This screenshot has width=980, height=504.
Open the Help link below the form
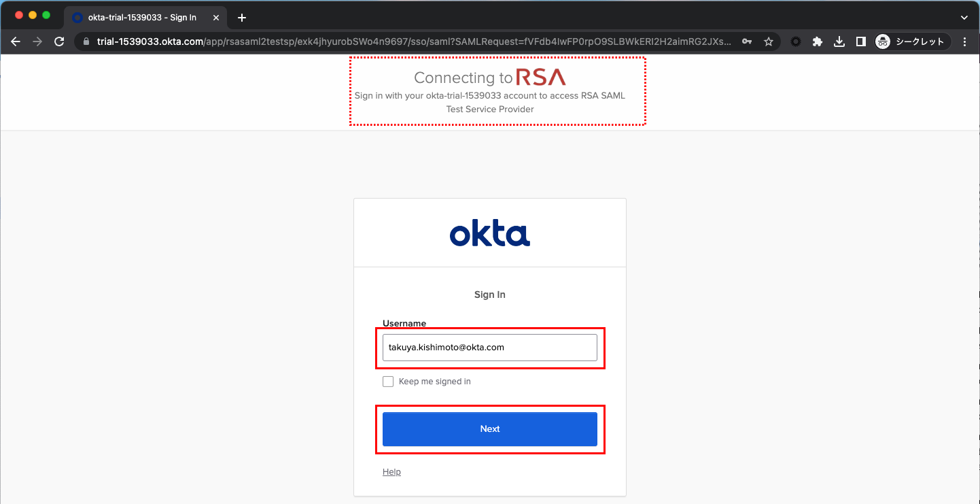(391, 472)
